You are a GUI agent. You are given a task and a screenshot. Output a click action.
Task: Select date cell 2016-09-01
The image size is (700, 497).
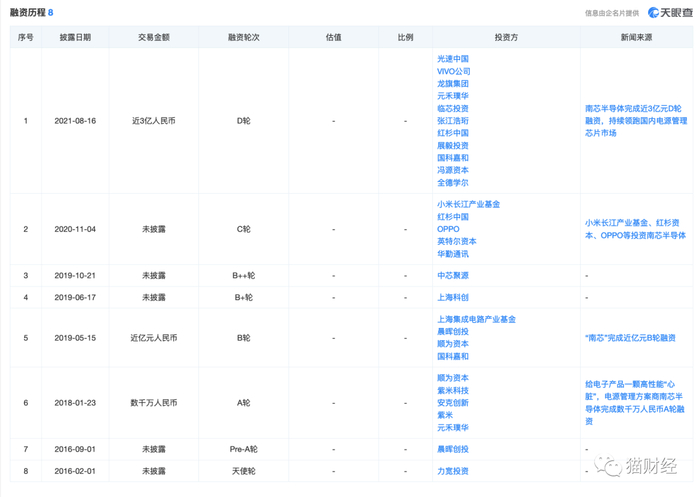75,449
